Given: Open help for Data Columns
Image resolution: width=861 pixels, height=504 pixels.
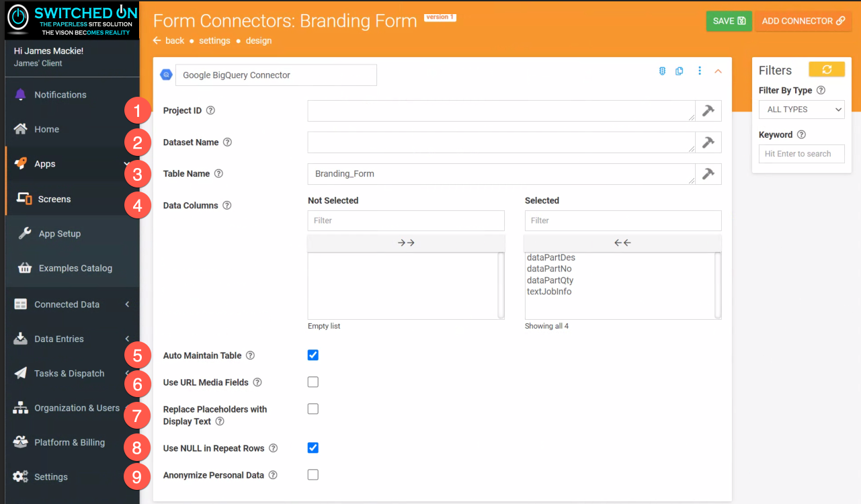Looking at the screenshot, I should tap(227, 206).
